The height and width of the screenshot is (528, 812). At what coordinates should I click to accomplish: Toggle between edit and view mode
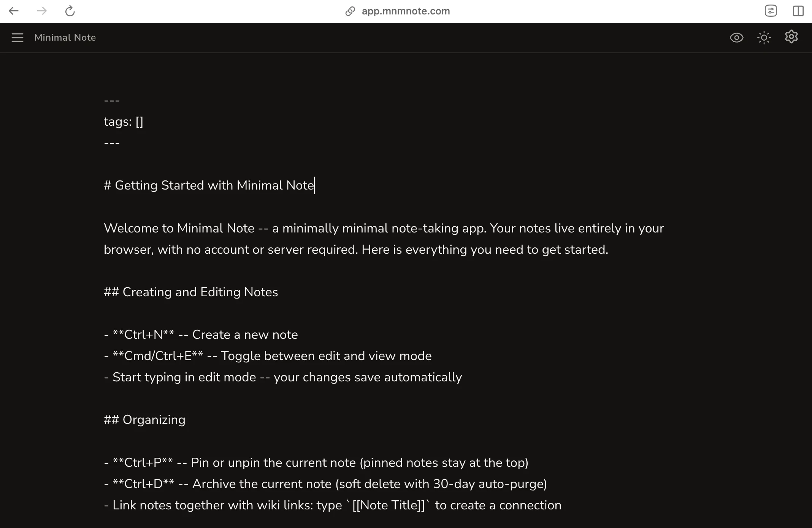click(x=736, y=38)
